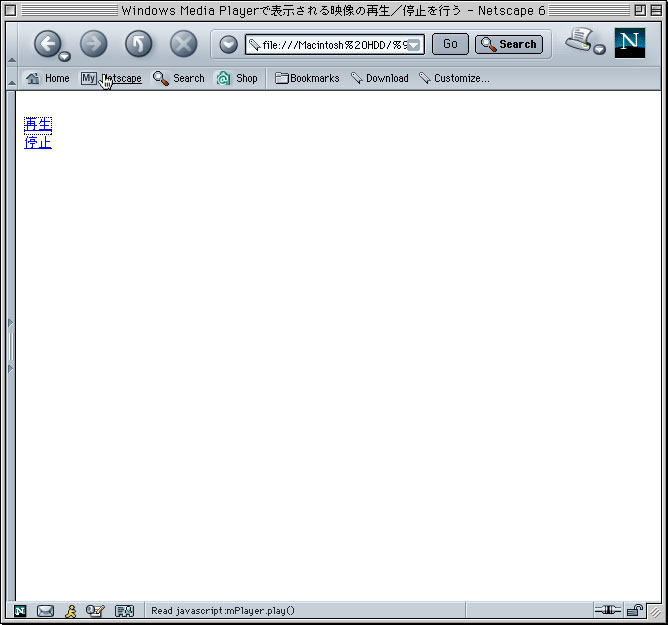Open Address Book from the status bar icon
This screenshot has height=625, width=668.
124,611
